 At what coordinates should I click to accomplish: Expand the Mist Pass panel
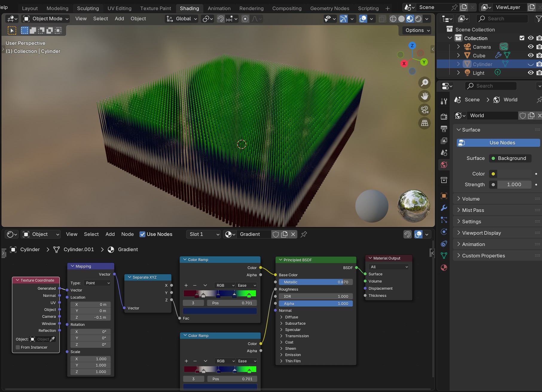click(473, 210)
